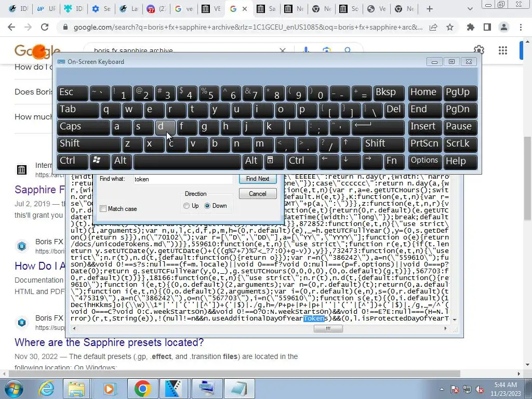Select the Up direction radio button
This screenshot has height=399, width=532.
(x=187, y=206)
